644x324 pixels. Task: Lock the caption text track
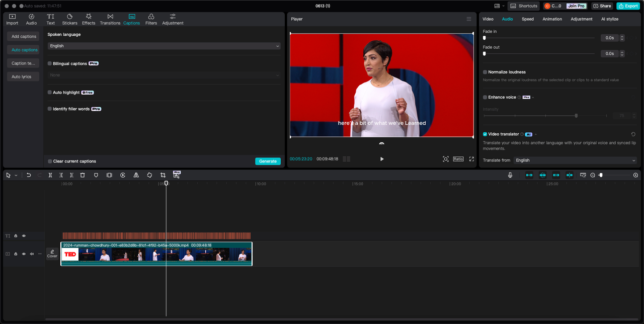tap(16, 236)
